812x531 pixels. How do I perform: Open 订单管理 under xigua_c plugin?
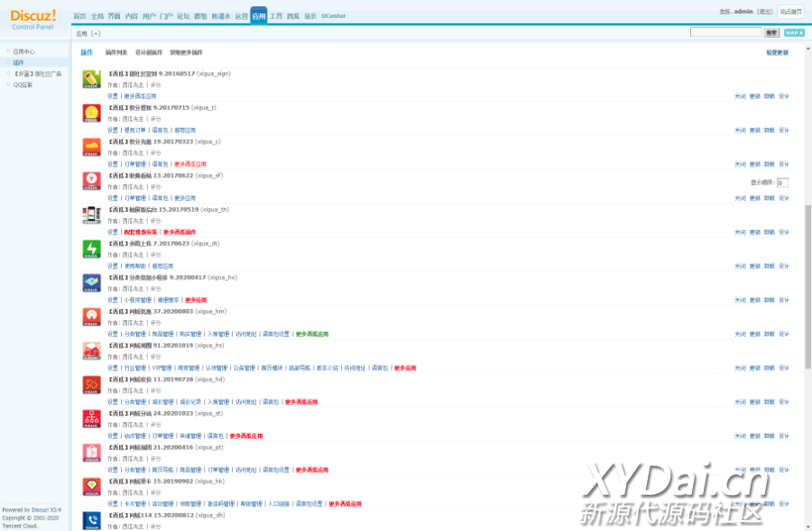click(134, 164)
